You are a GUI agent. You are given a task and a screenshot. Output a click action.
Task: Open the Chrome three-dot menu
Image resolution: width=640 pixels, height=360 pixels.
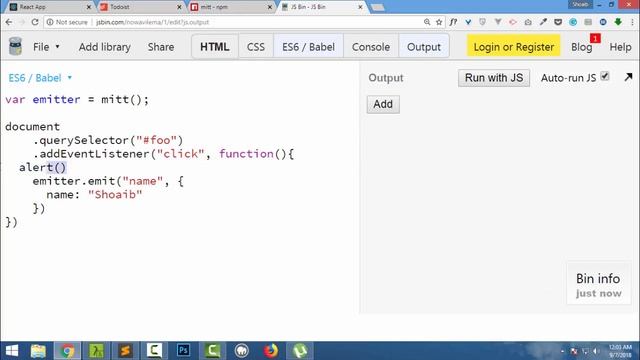click(632, 22)
